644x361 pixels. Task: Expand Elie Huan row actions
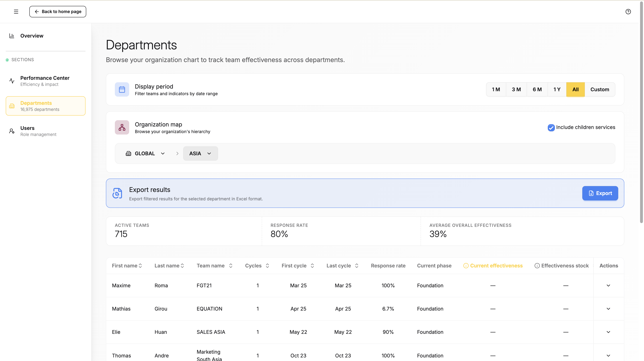(x=608, y=332)
